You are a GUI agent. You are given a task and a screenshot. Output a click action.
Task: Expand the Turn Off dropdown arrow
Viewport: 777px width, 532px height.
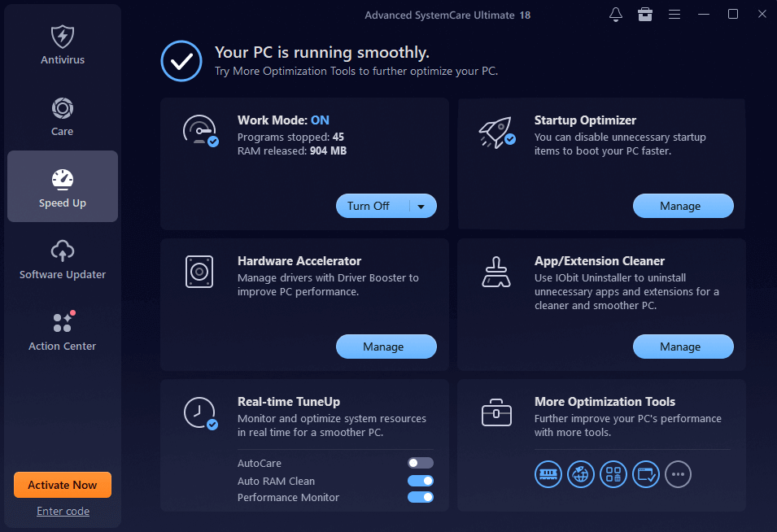coord(421,207)
